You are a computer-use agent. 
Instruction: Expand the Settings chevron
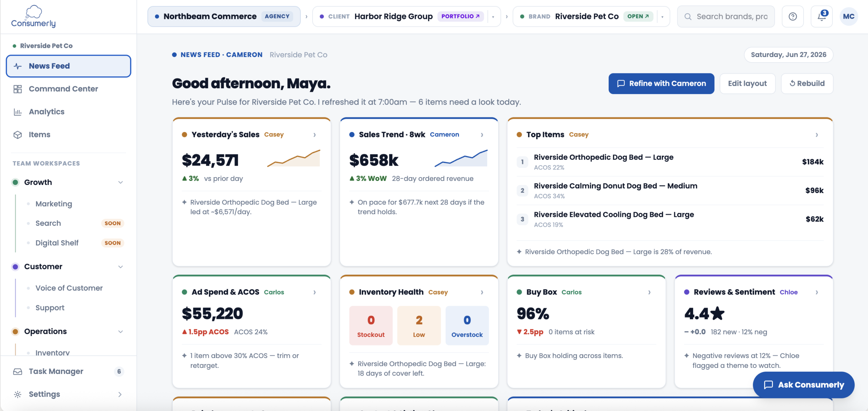120,394
